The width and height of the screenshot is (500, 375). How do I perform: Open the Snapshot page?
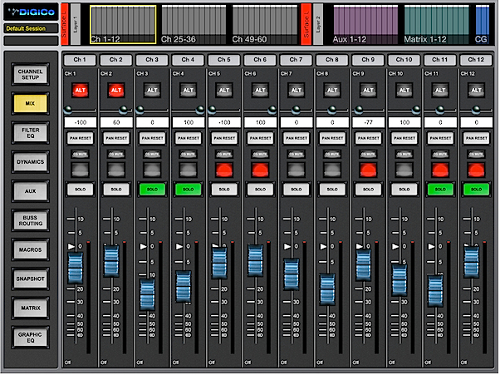tap(30, 279)
